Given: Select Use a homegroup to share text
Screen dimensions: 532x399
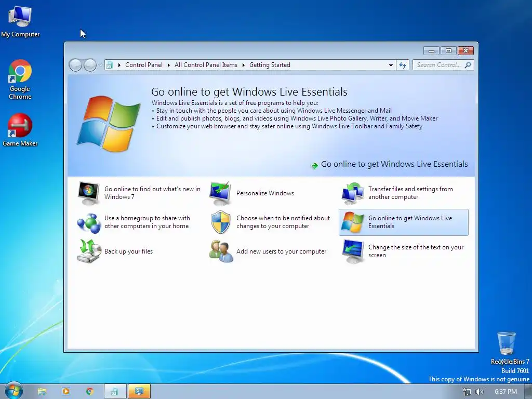Looking at the screenshot, I should click(x=147, y=222).
